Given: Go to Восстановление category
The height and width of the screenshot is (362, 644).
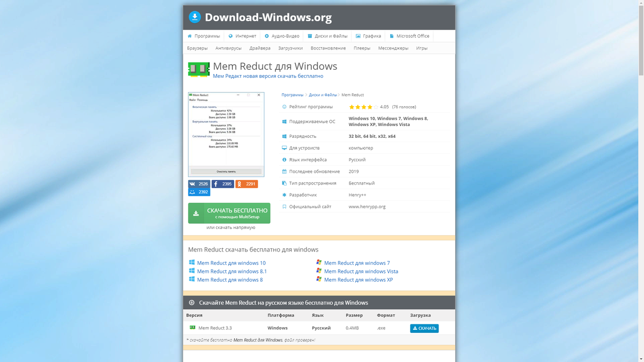Looking at the screenshot, I should point(328,48).
